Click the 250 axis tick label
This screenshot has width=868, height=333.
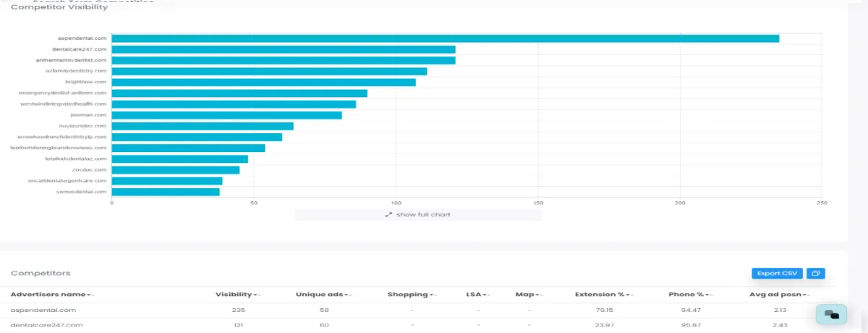[822, 203]
